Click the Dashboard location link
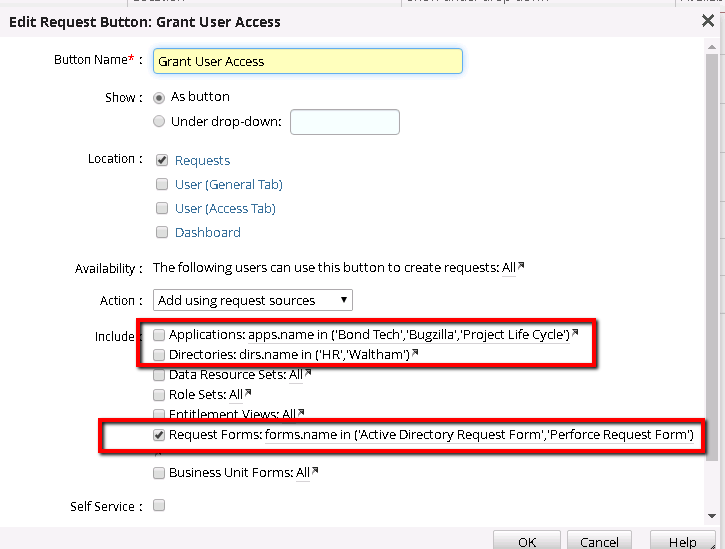The width and height of the screenshot is (725, 549). click(x=207, y=232)
